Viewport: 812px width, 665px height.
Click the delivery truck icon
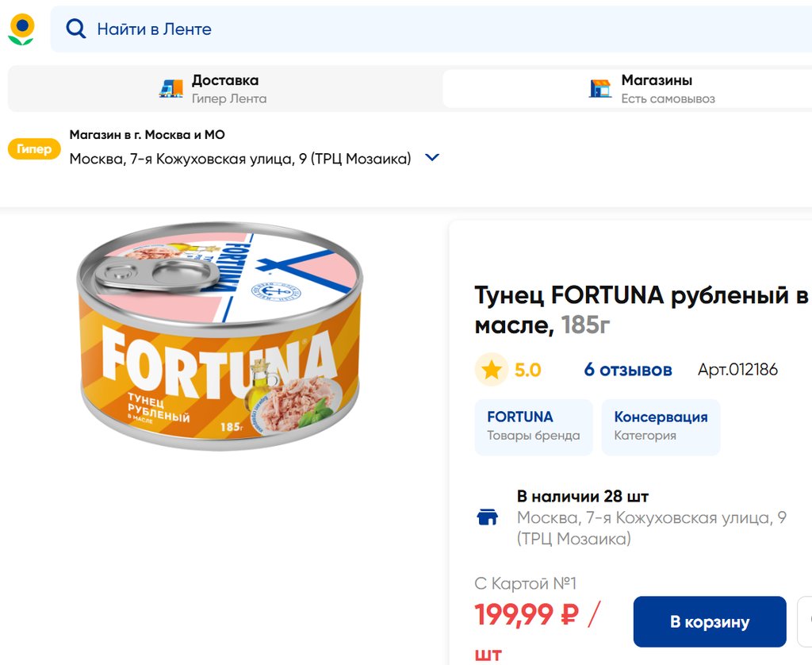click(170, 88)
